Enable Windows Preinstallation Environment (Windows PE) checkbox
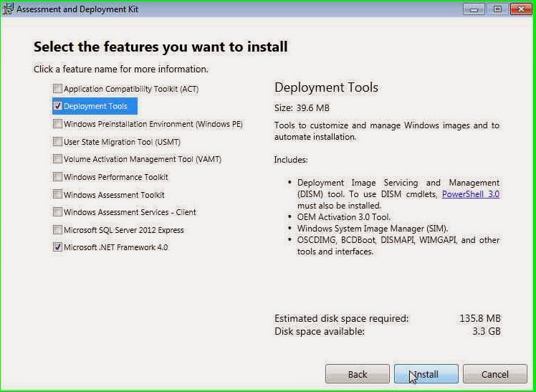The height and width of the screenshot is (392, 536). pos(58,124)
